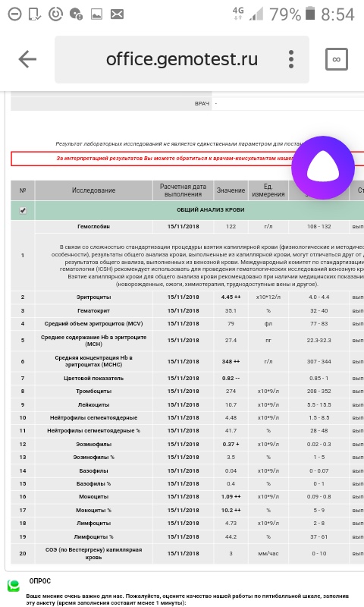The height and width of the screenshot is (607, 364).
Task: Tap the Эритроциты value 4.45 ++
Action: coord(231,297)
